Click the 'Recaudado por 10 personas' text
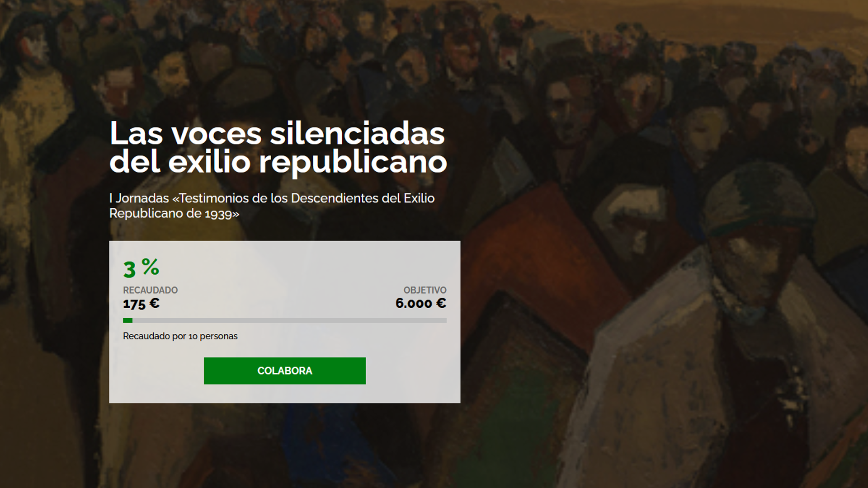 point(180,336)
